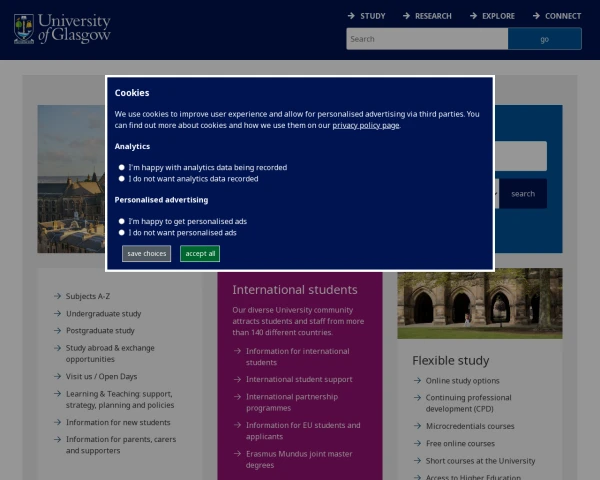600x480 pixels.
Task: Click arrow icon beside Subjects A-Z
Action: click(x=57, y=296)
